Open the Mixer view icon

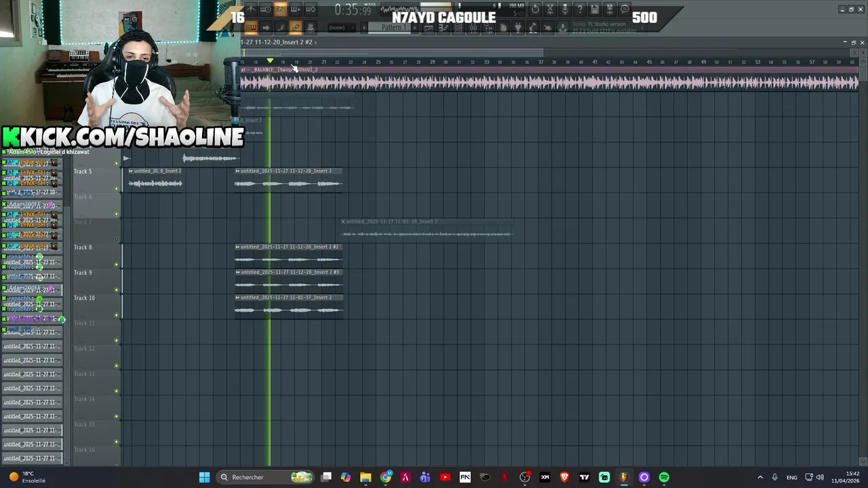[x=473, y=28]
